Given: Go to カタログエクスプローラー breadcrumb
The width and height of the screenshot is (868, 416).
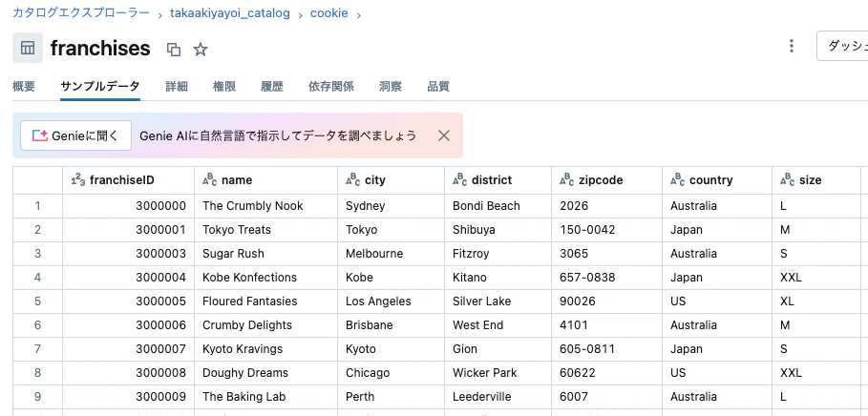Looking at the screenshot, I should [81, 12].
